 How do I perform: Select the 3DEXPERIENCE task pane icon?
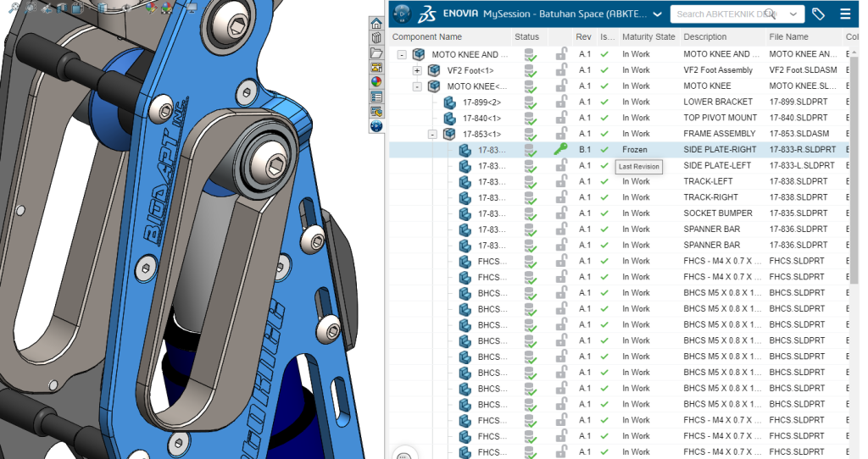click(x=376, y=126)
